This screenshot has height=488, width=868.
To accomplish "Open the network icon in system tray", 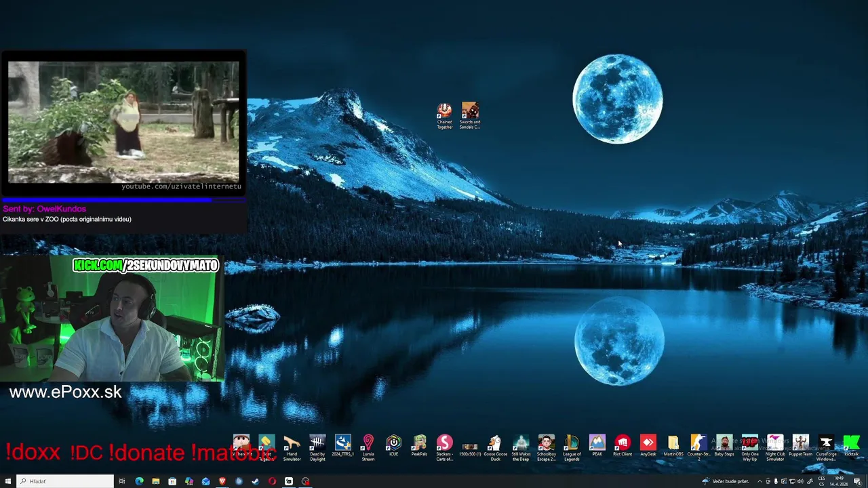I will pos(792,481).
